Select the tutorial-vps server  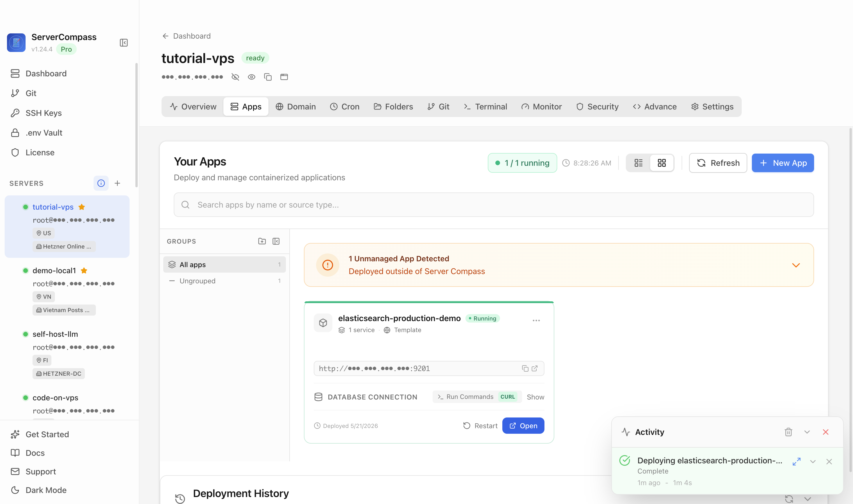[67, 226]
